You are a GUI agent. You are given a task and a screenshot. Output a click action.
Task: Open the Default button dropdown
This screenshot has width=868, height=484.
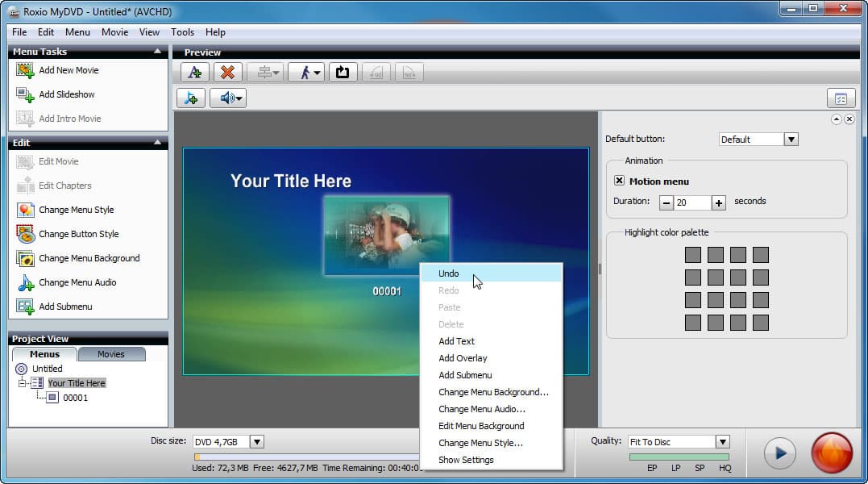point(791,140)
